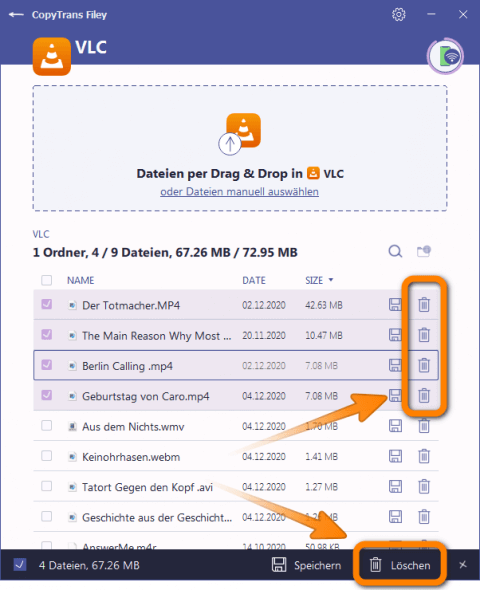Uncheck Geburtstag von Caro.mp4 checkbox
The width and height of the screenshot is (480, 590).
click(47, 395)
